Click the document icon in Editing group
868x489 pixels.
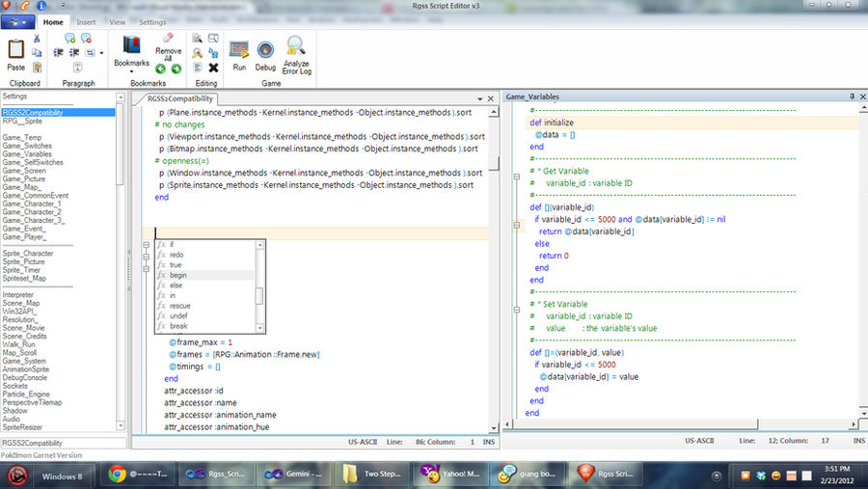point(197,68)
